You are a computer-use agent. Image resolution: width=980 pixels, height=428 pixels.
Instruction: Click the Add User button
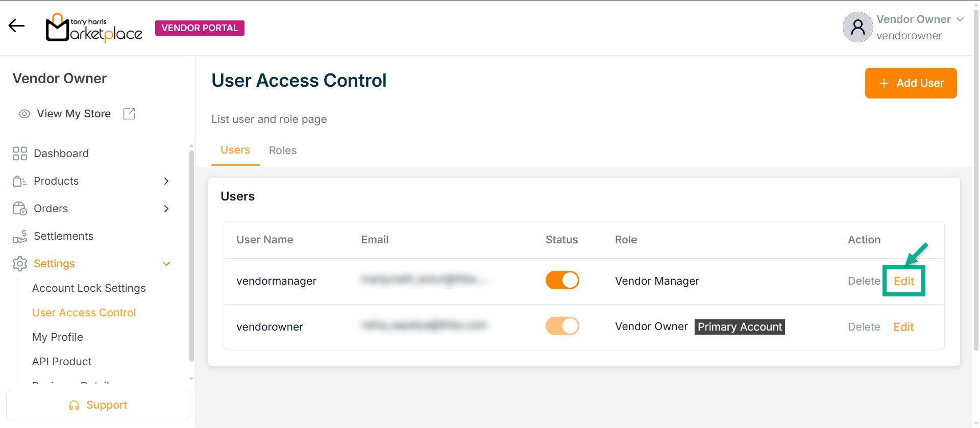(x=911, y=83)
